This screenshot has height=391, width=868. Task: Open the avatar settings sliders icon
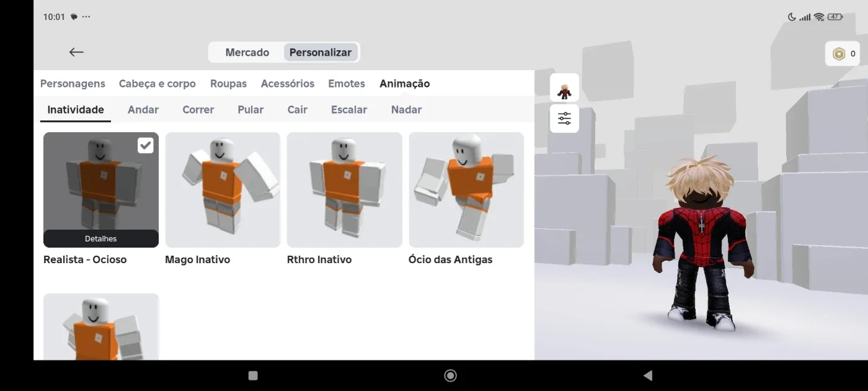tap(564, 119)
